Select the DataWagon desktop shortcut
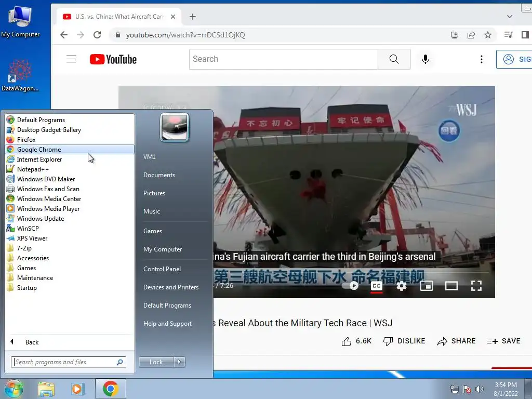 tap(20, 75)
